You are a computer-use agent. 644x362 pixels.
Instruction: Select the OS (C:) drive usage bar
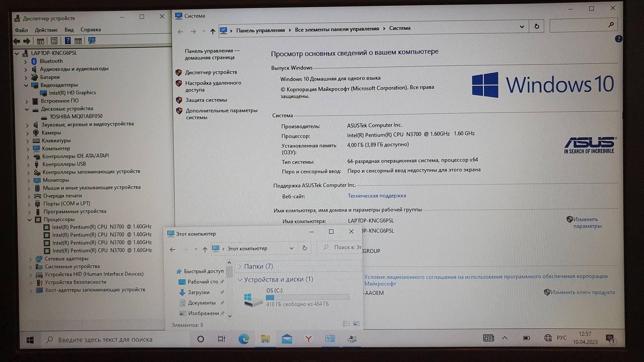point(307,297)
